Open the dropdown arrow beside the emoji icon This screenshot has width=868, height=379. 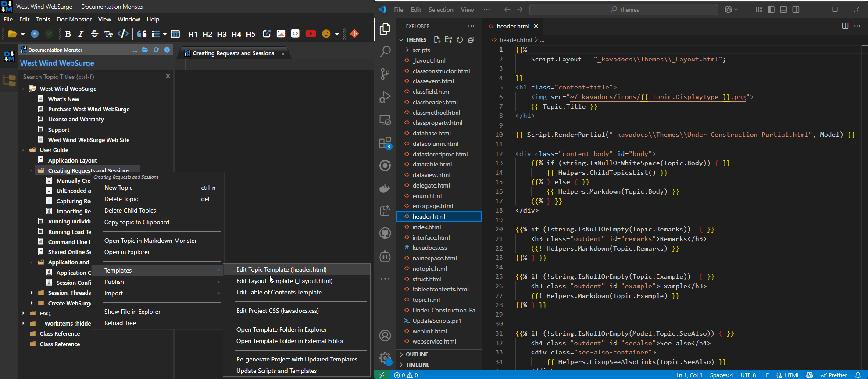click(x=337, y=34)
